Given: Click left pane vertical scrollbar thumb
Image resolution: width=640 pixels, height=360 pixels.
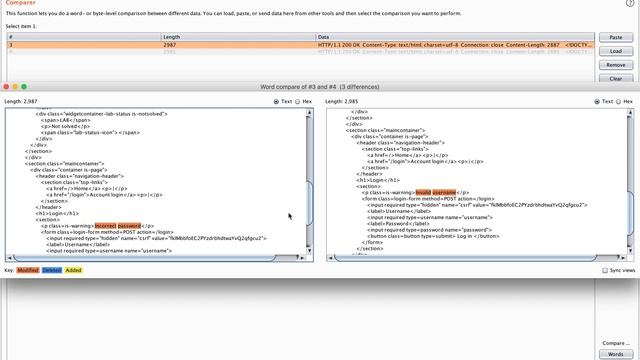Looking at the screenshot, I should click(x=309, y=204).
